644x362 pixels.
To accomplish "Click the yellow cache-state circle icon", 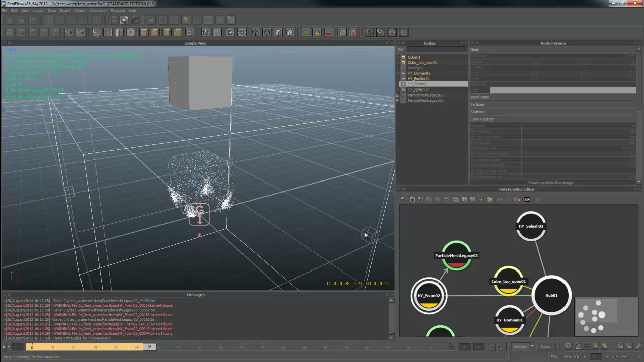I will tap(317, 32).
